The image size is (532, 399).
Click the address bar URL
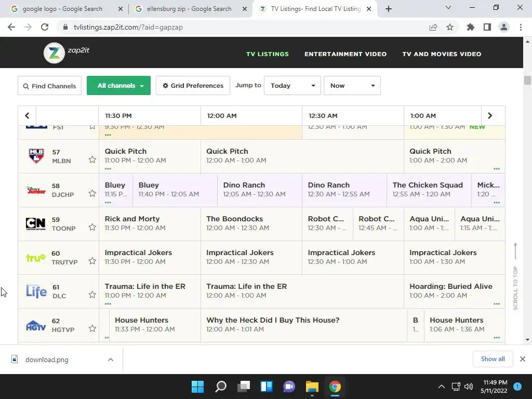(128, 27)
